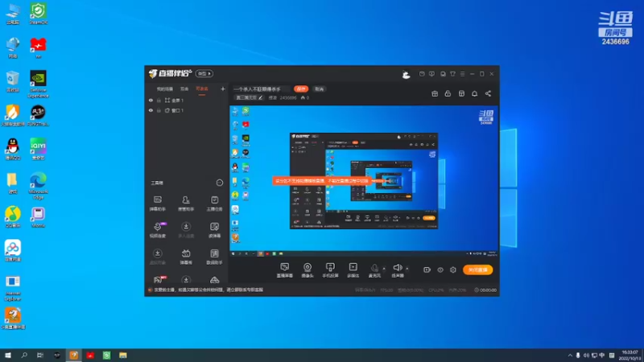This screenshot has width=644, height=362.
Task: Add a new scene with plus button
Action: pyautogui.click(x=223, y=88)
